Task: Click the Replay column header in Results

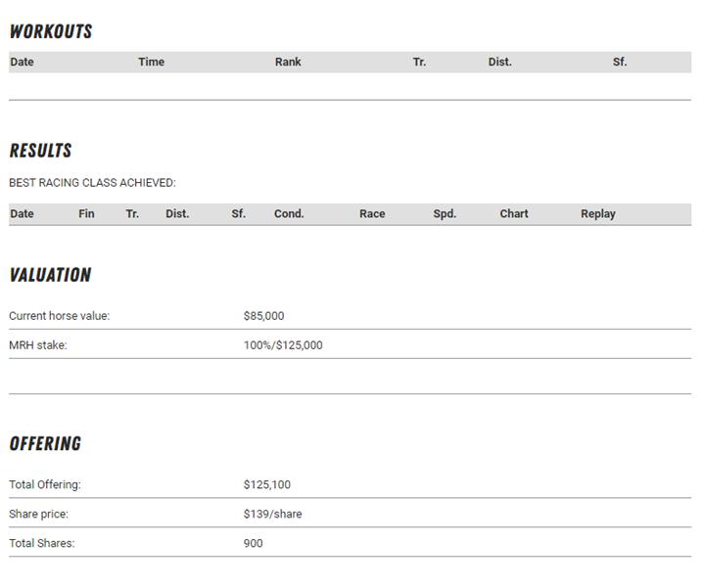Action: coord(597,213)
